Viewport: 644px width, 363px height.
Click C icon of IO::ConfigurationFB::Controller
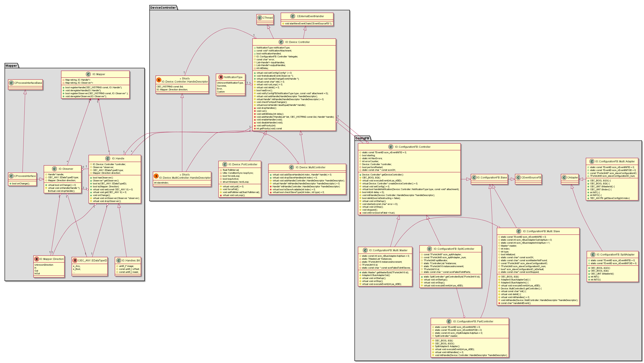391,147
